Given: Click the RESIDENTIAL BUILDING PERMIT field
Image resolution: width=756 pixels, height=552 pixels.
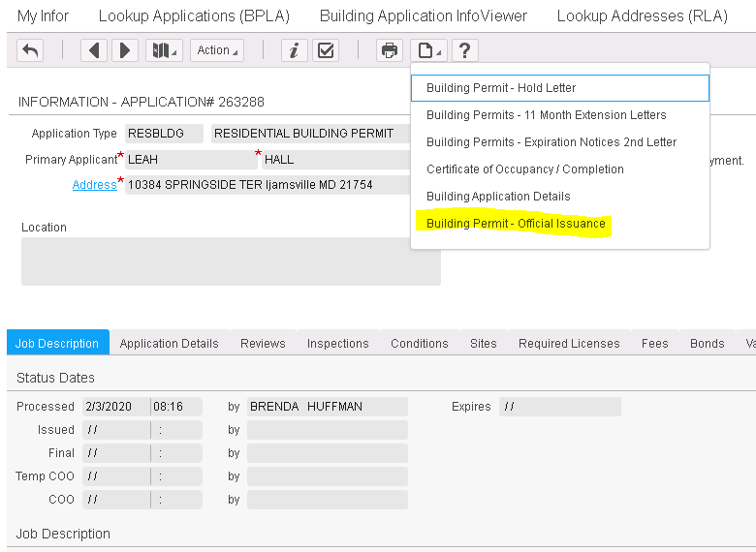Looking at the screenshot, I should pyautogui.click(x=311, y=134).
